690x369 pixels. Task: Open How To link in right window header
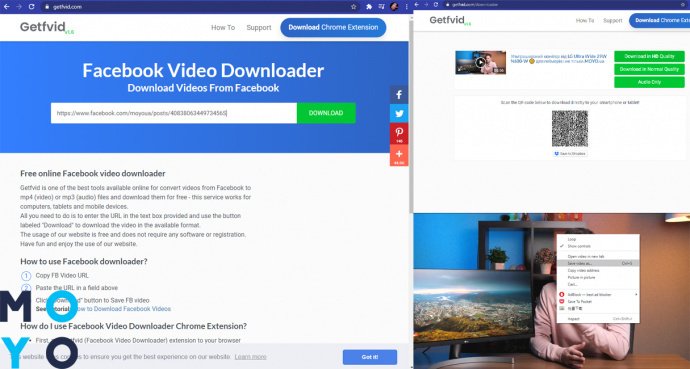coord(585,21)
